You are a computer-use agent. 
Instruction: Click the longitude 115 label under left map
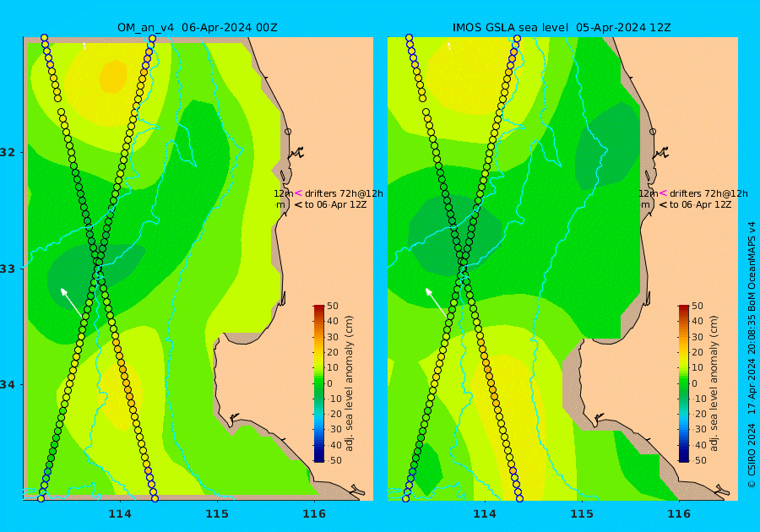click(217, 514)
